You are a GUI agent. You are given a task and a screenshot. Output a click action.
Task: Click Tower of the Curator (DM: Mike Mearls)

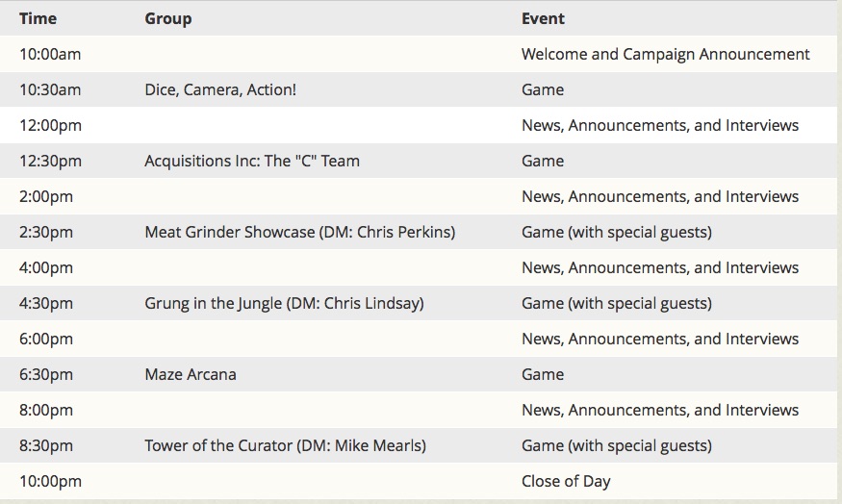pyautogui.click(x=285, y=445)
